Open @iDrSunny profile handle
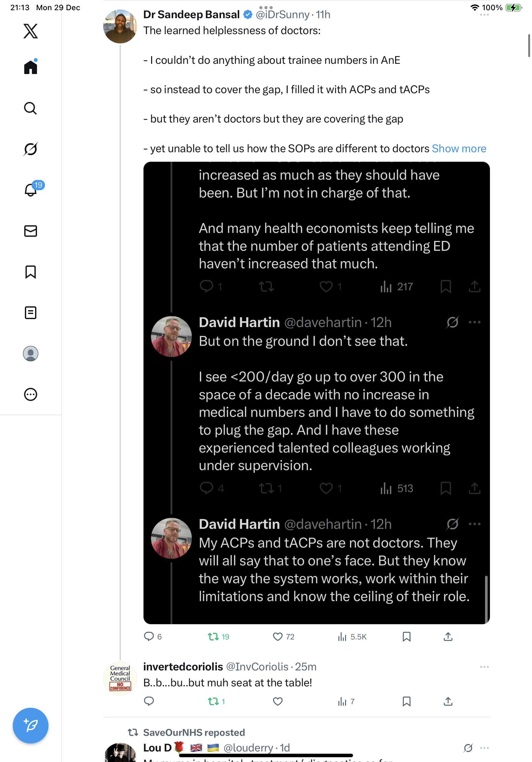This screenshot has height=762, width=532. coord(282,15)
